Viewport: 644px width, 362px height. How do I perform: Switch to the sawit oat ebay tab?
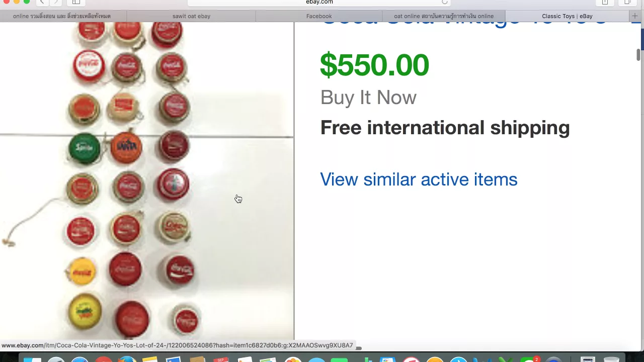191,16
